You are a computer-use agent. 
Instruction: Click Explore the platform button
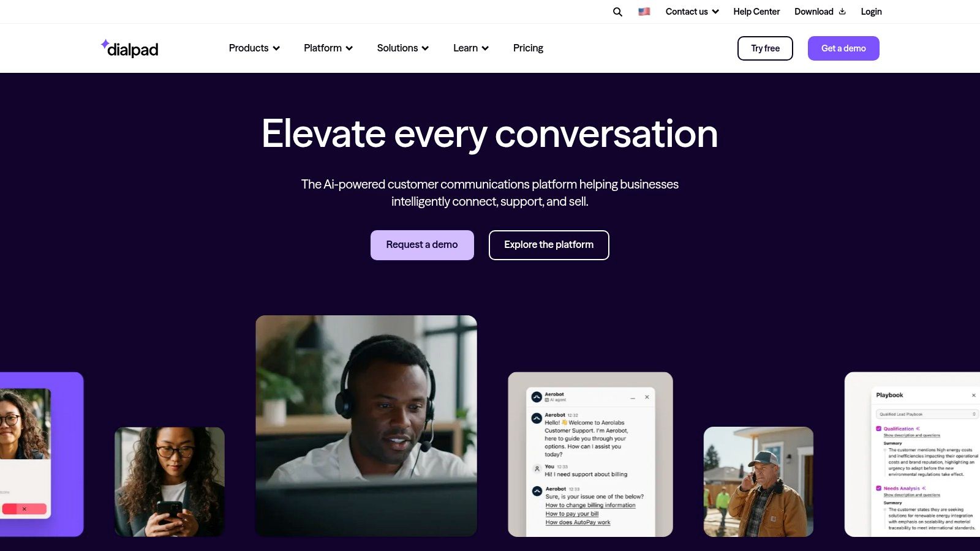tap(549, 245)
